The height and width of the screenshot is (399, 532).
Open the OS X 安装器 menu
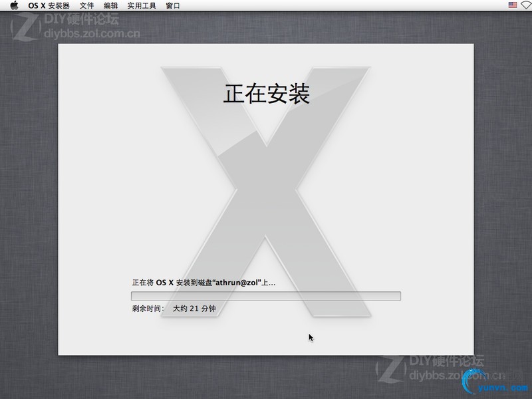pyautogui.click(x=49, y=6)
